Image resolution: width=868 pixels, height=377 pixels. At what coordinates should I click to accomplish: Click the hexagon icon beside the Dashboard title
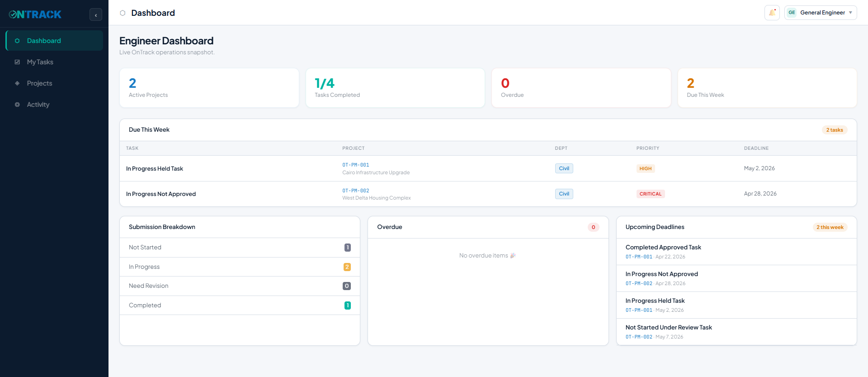123,13
